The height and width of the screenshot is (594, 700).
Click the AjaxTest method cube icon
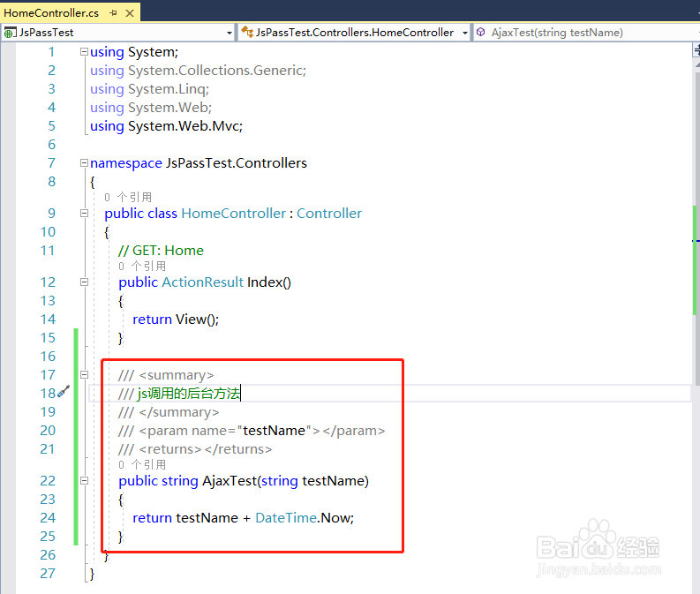[x=480, y=32]
